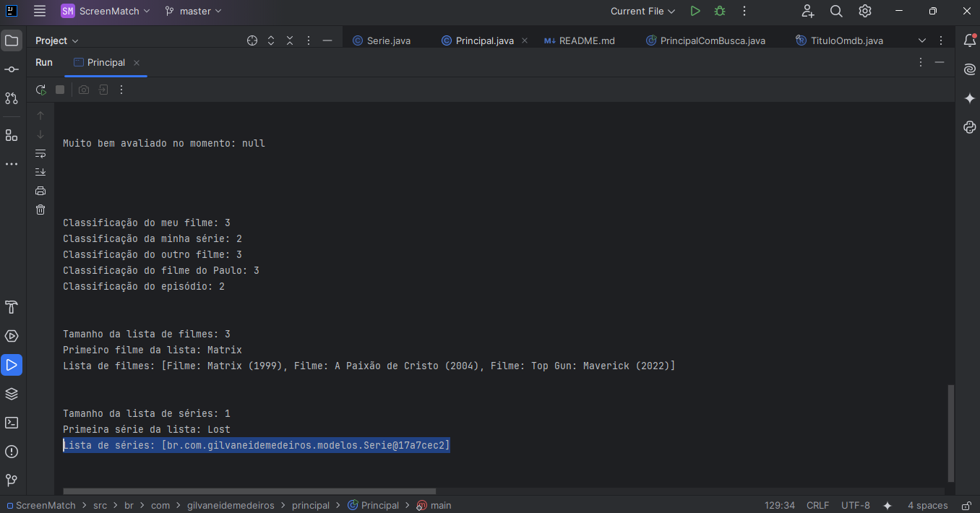Stop the running process

click(60, 90)
